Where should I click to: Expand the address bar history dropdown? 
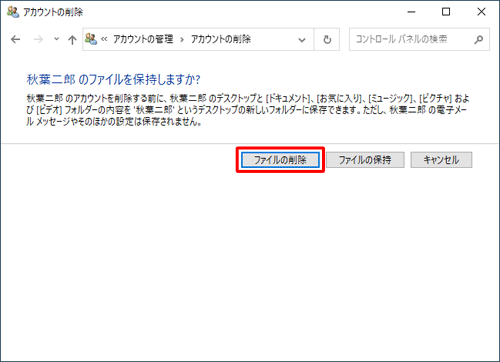click(302, 40)
